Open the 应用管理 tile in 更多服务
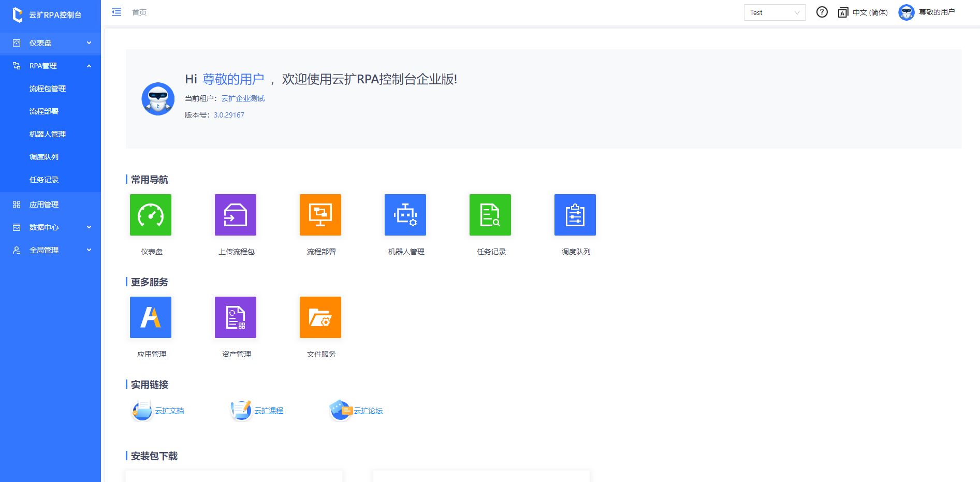The height and width of the screenshot is (482, 980). pyautogui.click(x=151, y=317)
